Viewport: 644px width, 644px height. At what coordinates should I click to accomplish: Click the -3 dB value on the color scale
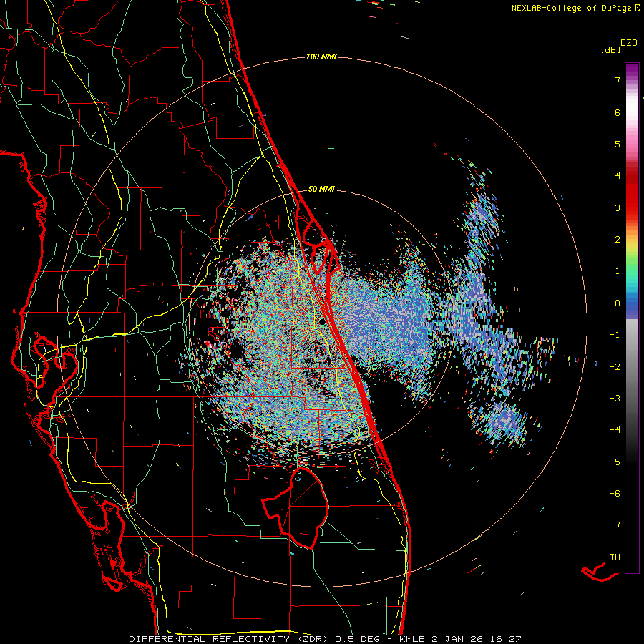(615, 399)
